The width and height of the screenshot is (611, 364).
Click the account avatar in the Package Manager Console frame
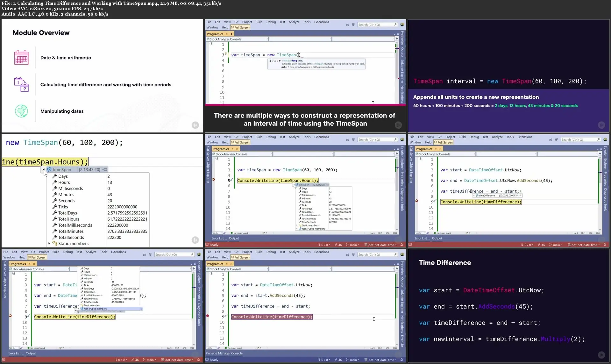pos(402,254)
